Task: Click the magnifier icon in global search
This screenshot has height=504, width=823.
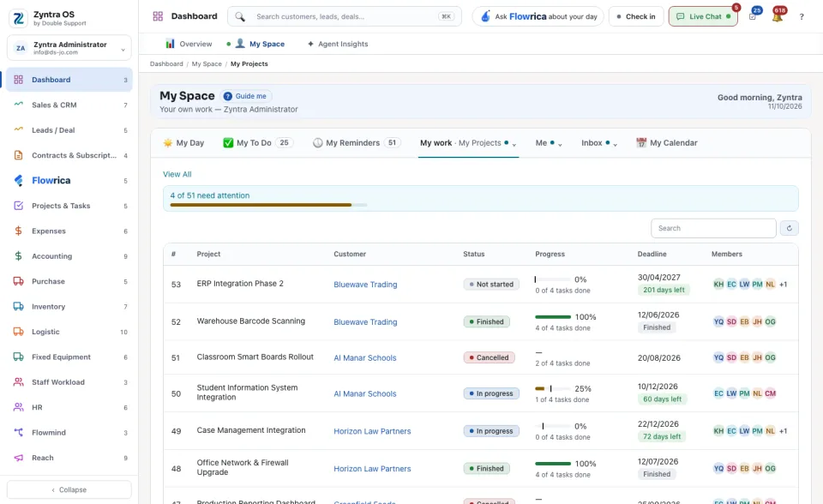Action: tap(240, 17)
